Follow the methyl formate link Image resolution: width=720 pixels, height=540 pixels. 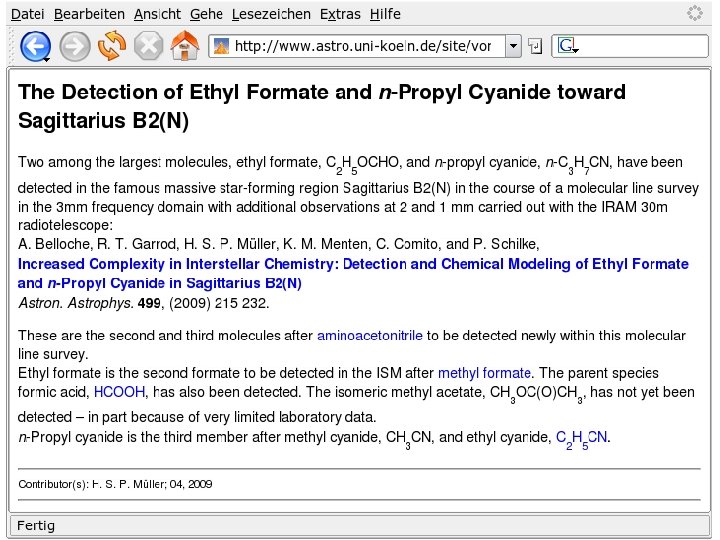point(484,373)
